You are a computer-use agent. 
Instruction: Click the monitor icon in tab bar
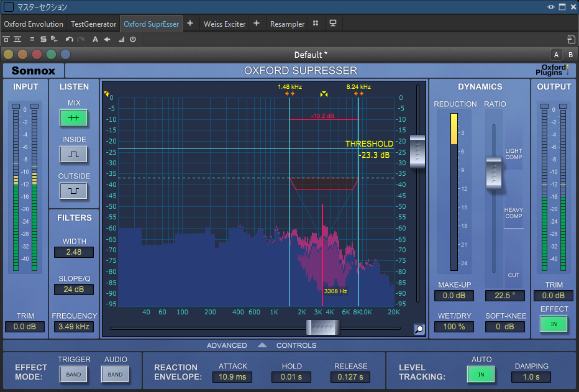pyautogui.click(x=333, y=24)
